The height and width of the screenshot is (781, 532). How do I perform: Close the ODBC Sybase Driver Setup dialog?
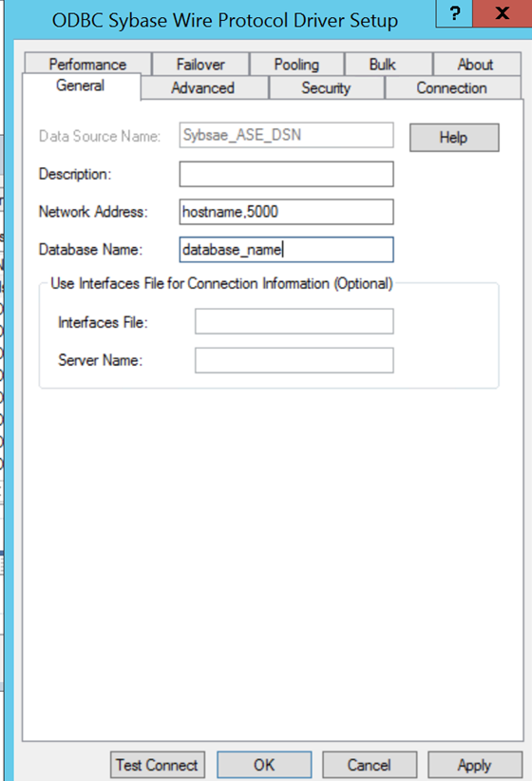[503, 13]
